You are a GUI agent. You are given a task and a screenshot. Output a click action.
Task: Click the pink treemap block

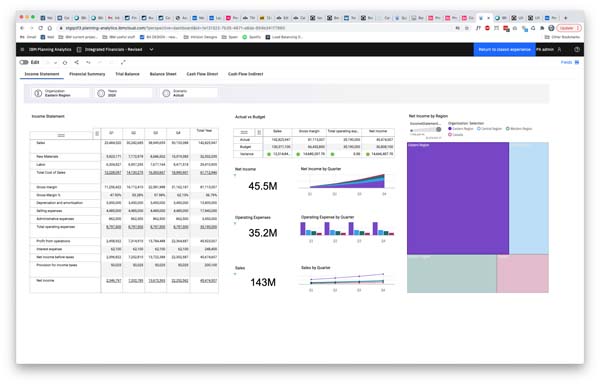click(x=523, y=274)
